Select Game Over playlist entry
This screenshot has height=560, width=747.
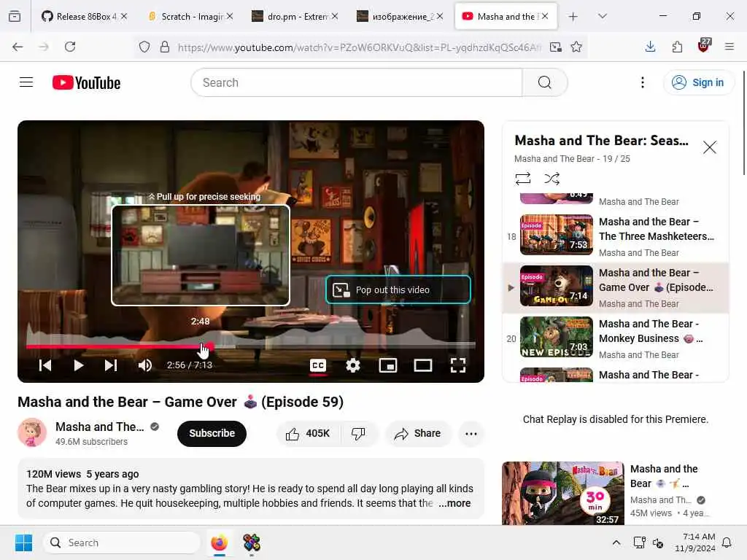point(616,287)
